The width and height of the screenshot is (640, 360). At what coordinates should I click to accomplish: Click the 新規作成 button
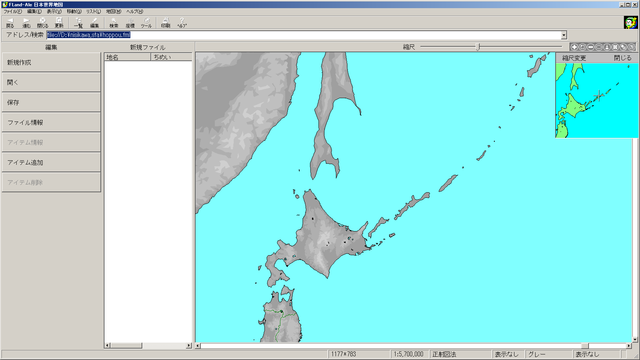[51, 62]
